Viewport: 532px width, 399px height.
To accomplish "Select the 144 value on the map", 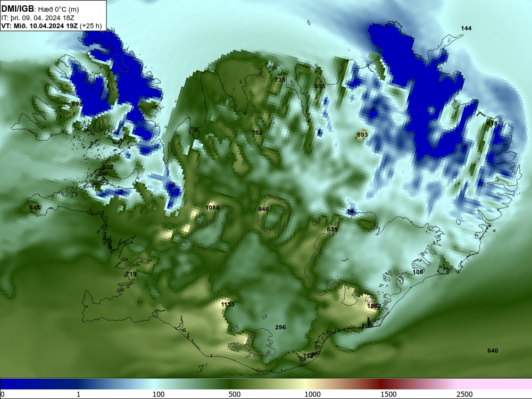I will pos(466,28).
